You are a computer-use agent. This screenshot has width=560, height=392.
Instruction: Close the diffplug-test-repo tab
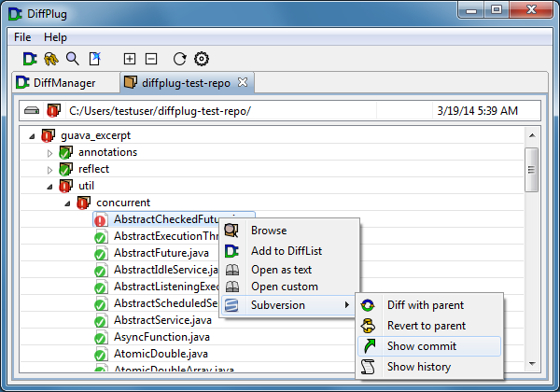[x=243, y=82]
